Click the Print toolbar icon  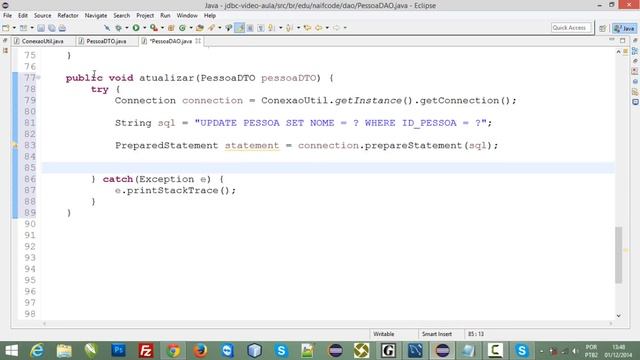(x=62, y=28)
